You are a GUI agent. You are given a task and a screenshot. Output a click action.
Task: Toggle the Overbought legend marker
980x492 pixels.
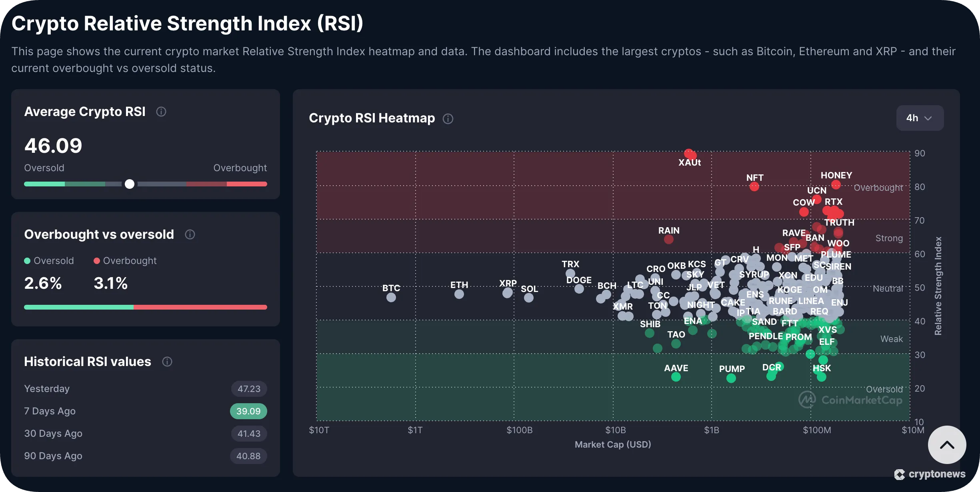point(96,260)
